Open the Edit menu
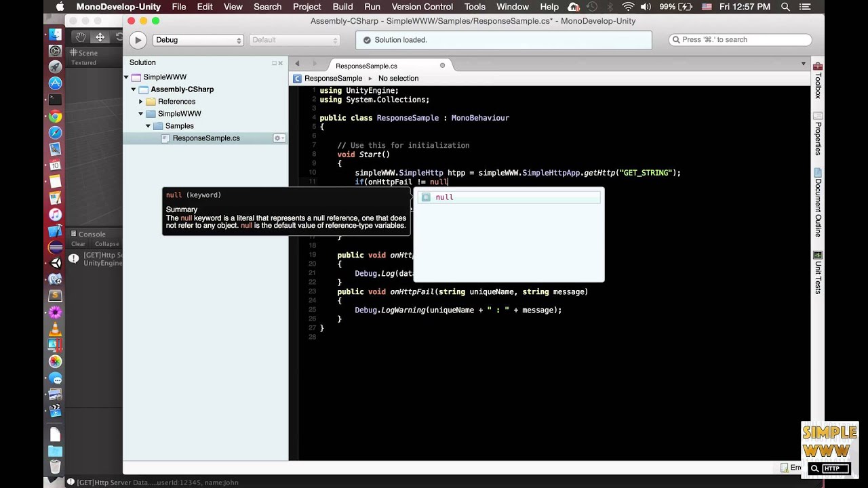 [x=205, y=7]
